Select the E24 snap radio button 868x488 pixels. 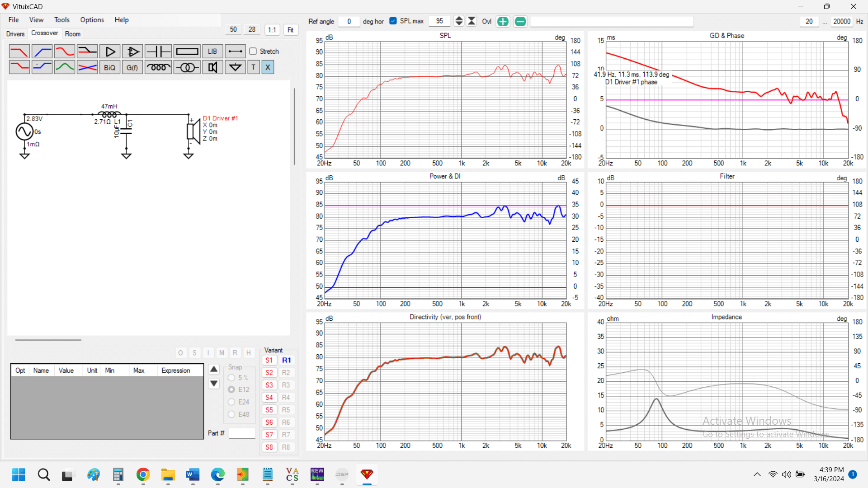click(x=231, y=402)
